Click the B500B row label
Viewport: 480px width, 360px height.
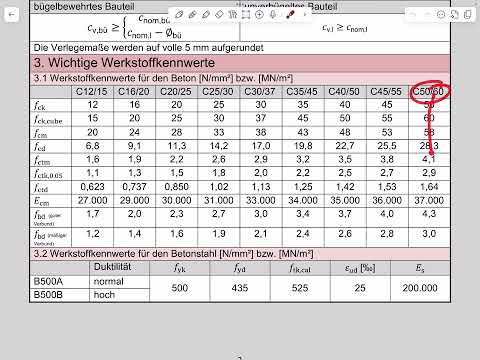click(x=48, y=295)
